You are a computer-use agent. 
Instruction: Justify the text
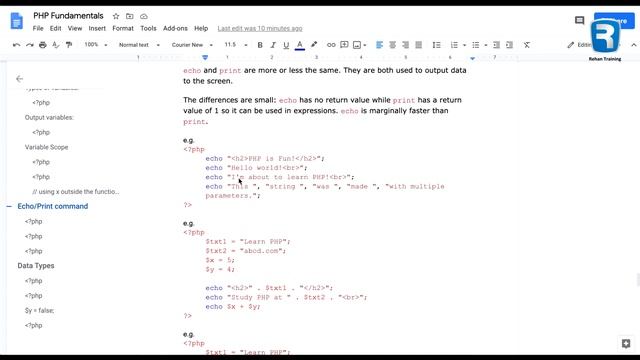pyautogui.click(x=418, y=45)
